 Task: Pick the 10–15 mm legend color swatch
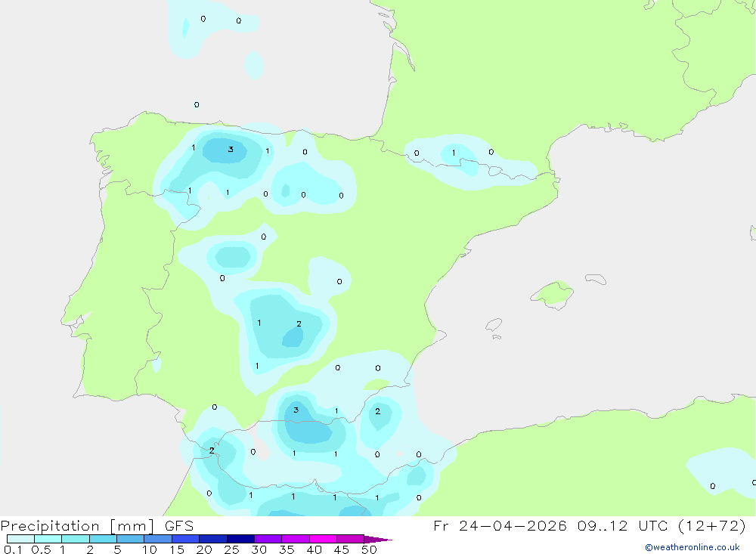point(158,539)
